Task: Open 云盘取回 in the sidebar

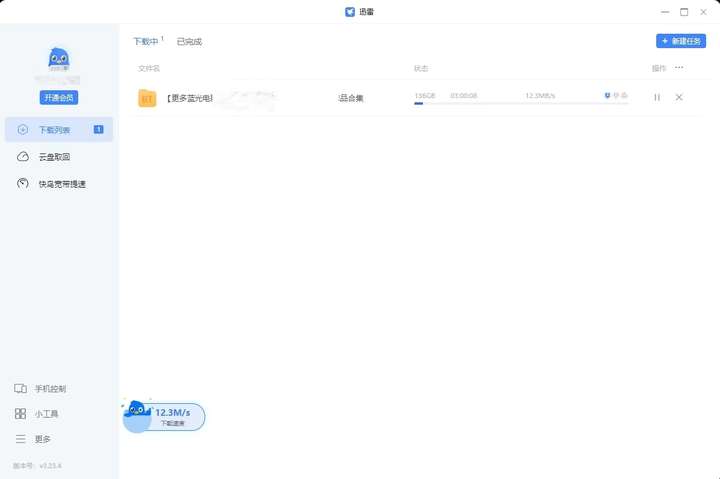Action: 54,157
